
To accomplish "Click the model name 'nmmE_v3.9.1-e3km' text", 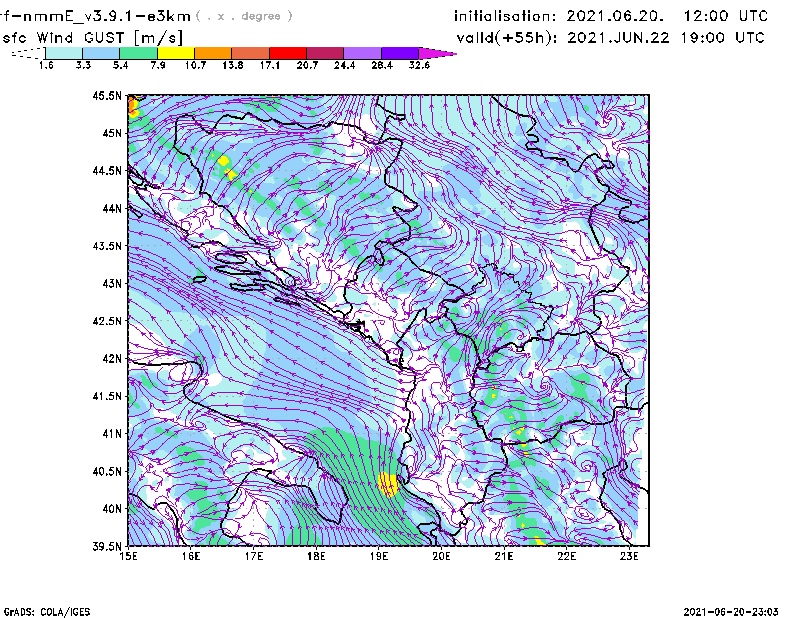I will (x=105, y=16).
